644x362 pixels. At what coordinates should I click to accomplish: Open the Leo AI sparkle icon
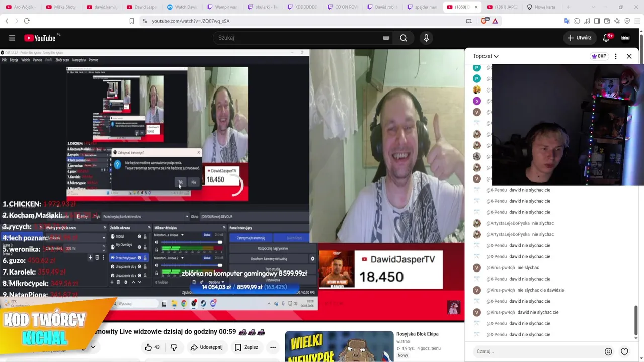[617, 21]
